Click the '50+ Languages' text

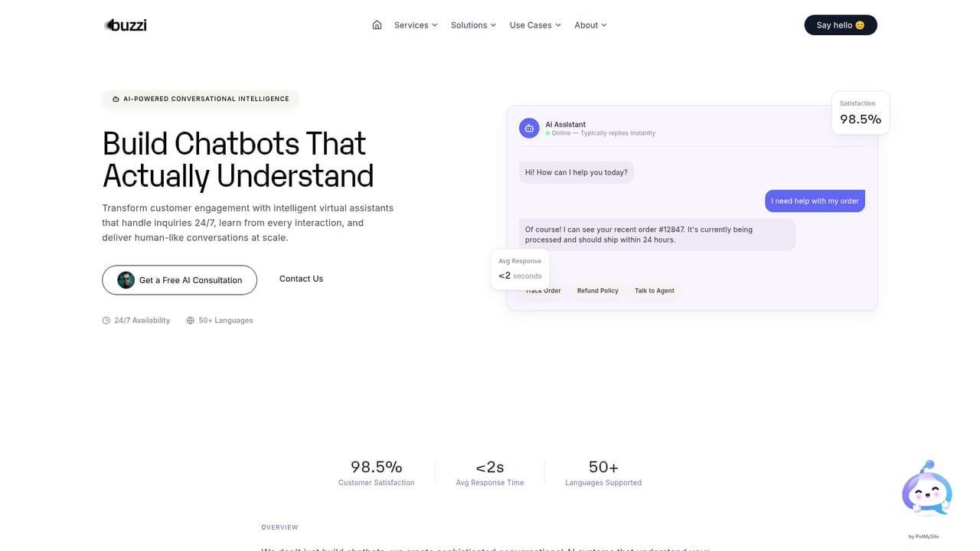pos(226,321)
